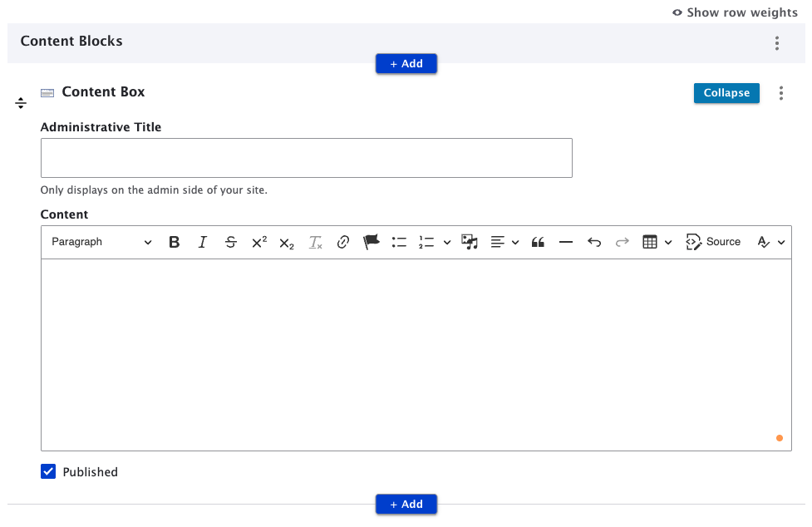Collapse the Content Box section
The image size is (812, 527).
726,93
